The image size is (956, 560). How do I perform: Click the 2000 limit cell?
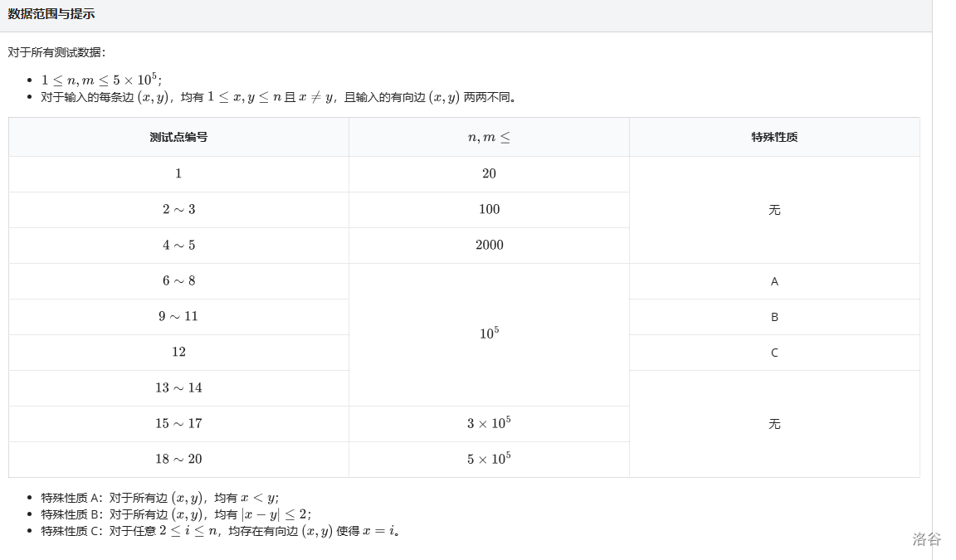coord(489,245)
